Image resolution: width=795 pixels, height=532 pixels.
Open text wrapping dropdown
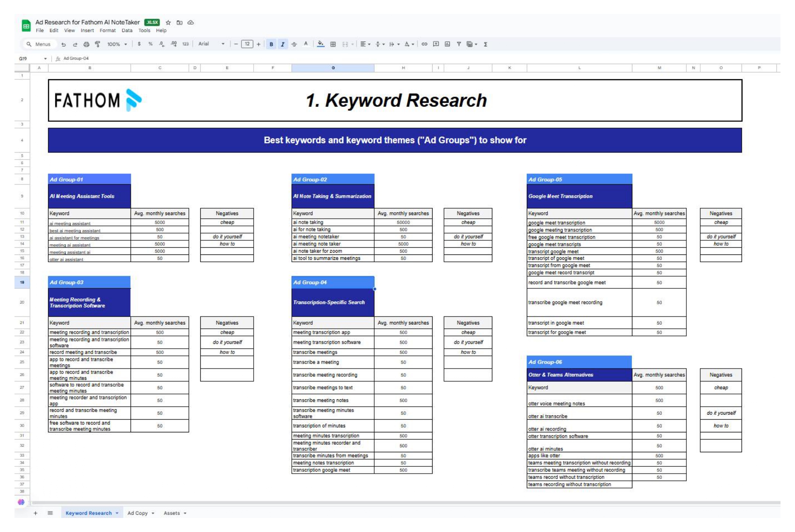click(x=394, y=44)
